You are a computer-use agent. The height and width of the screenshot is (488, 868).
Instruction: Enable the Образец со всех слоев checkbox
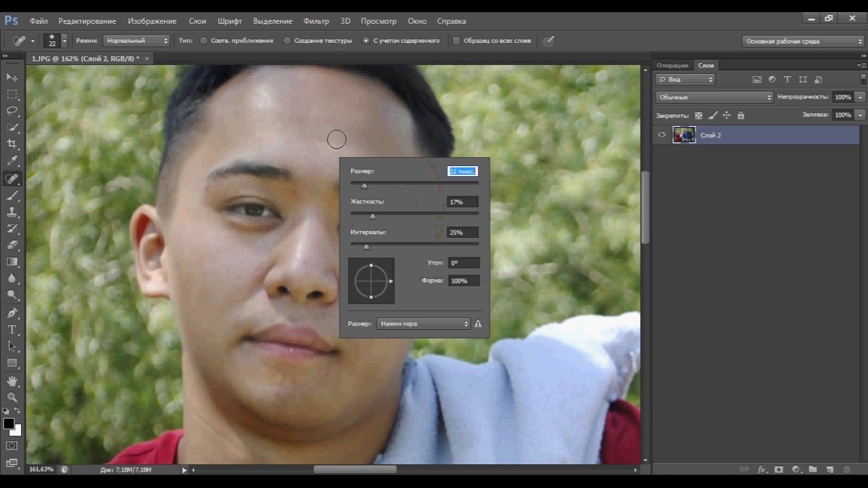(456, 41)
